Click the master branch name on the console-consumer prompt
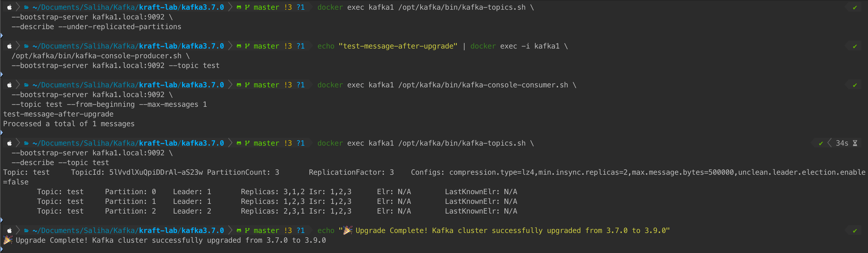Viewport: 868px width, 253px height. [266, 85]
